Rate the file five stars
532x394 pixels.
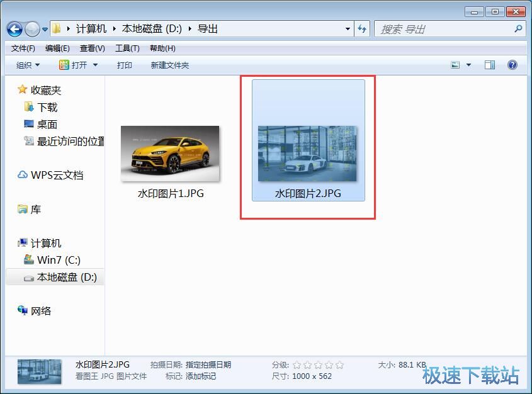pos(339,365)
